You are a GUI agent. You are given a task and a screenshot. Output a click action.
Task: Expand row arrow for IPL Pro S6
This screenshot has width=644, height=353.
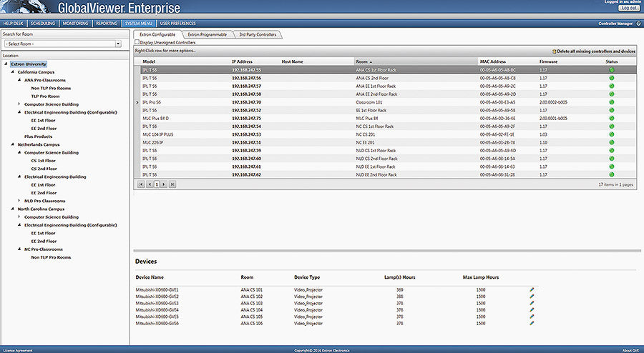[137, 102]
